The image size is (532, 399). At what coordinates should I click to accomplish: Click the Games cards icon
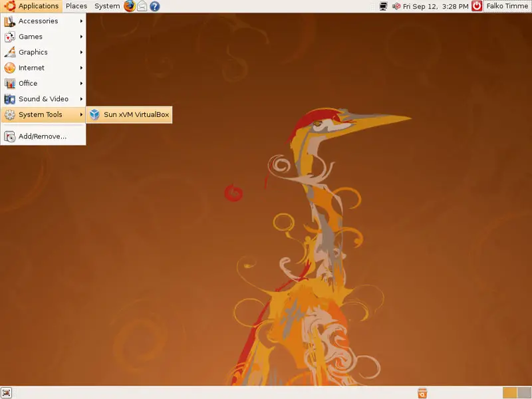9,37
